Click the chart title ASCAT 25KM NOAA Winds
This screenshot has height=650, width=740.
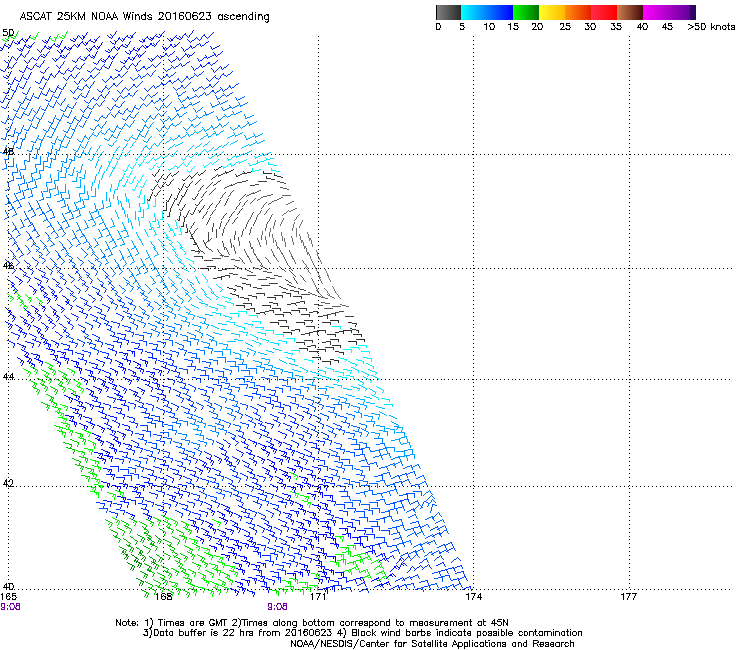[x=144, y=16]
